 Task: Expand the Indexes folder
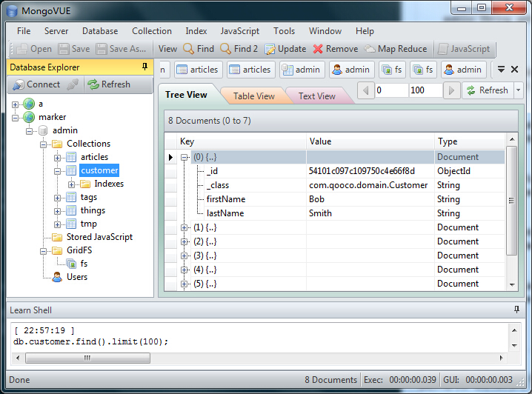[x=71, y=184]
